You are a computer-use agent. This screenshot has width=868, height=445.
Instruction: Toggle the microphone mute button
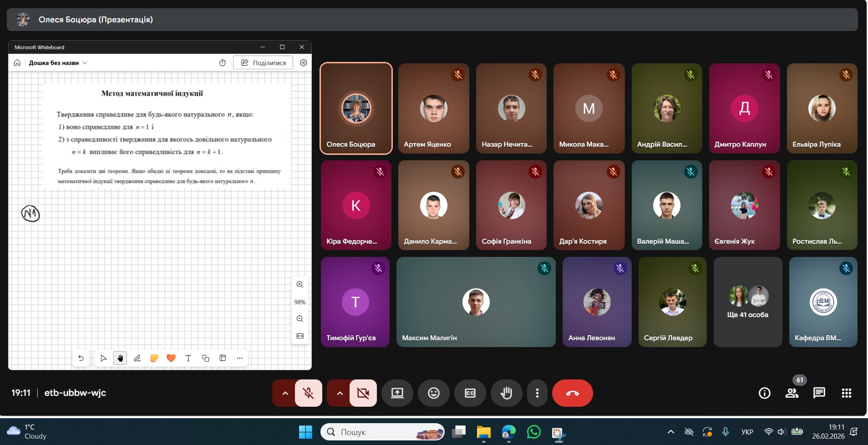point(309,393)
